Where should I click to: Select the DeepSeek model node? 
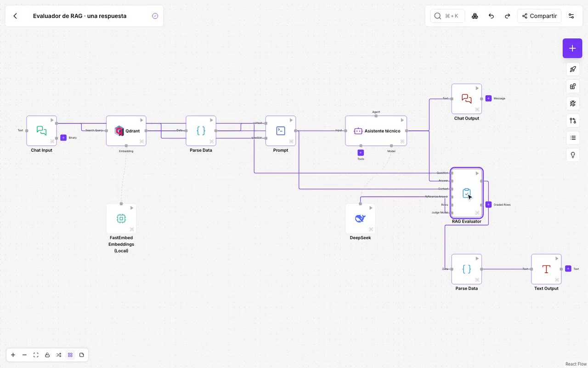[360, 219]
